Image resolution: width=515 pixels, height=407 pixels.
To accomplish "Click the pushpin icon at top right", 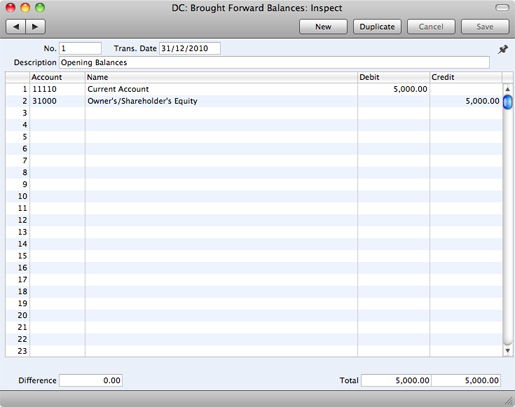I will [x=503, y=49].
